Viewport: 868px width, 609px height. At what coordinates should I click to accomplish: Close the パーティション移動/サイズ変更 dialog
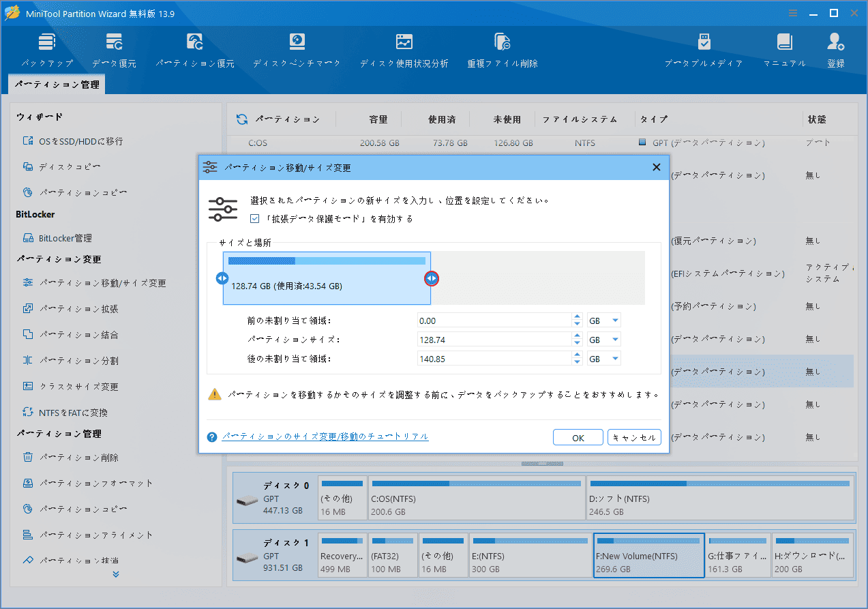tap(656, 167)
